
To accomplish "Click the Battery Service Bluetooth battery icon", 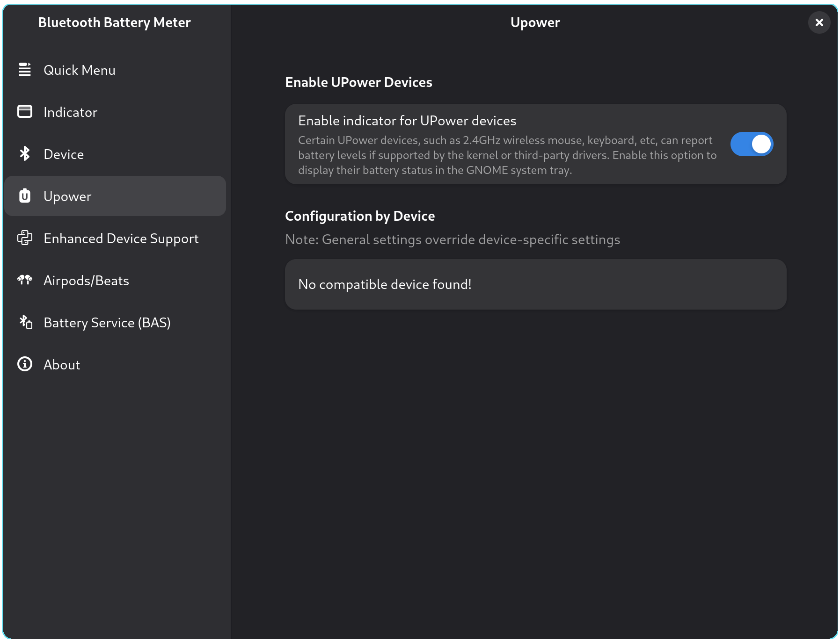I will click(25, 322).
